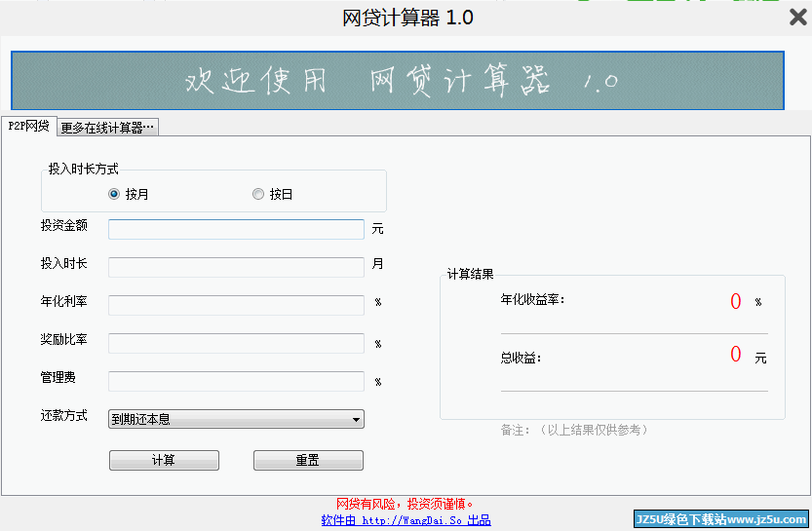
Task: Open the 还款方式 dropdown showing 到期还本息
Action: [x=236, y=419]
